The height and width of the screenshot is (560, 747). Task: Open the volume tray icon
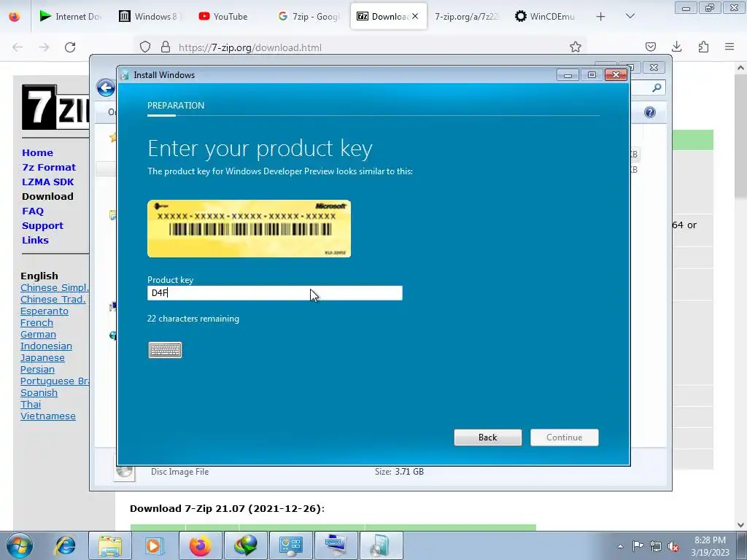(673, 546)
